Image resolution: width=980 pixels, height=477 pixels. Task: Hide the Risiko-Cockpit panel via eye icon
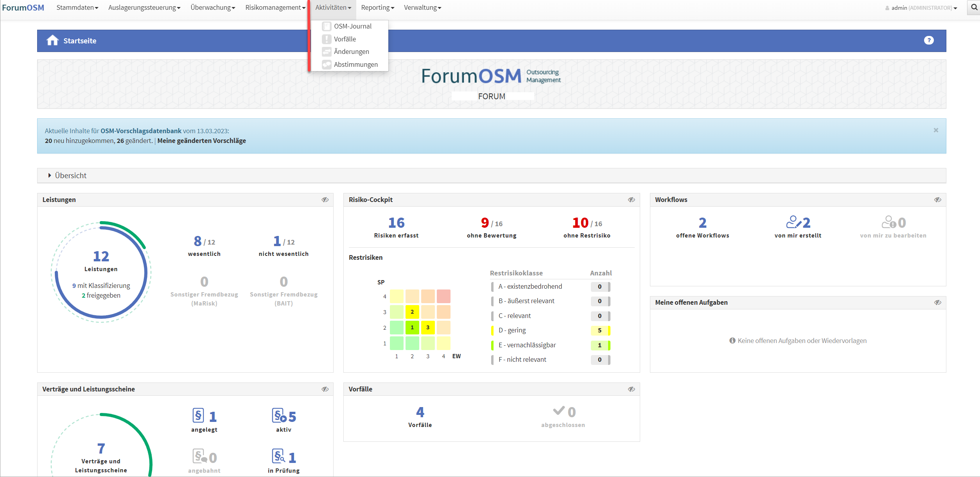point(631,200)
